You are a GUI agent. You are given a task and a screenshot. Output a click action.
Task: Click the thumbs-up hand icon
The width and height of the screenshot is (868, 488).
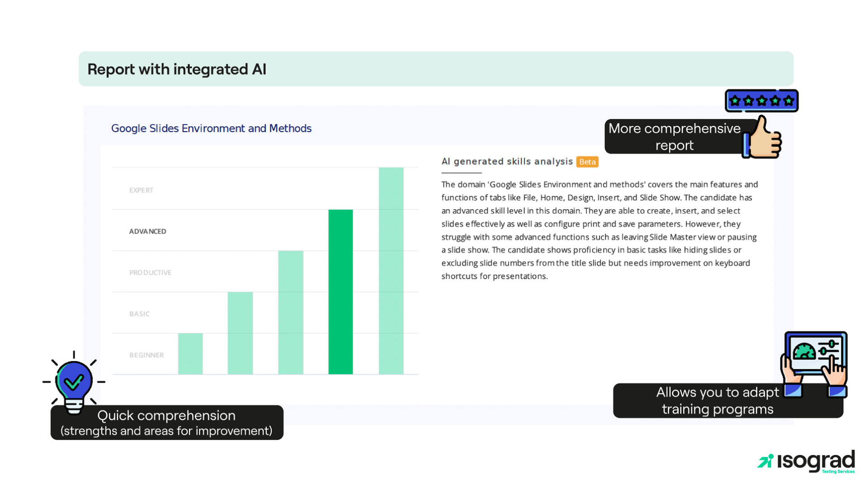(x=762, y=137)
